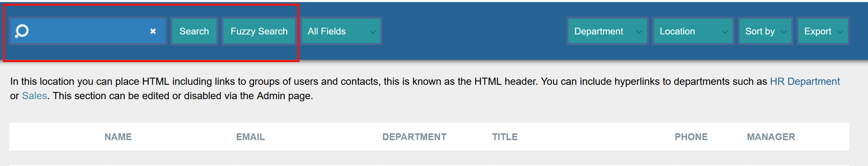Click the DEPARTMENT column header

pos(414,137)
